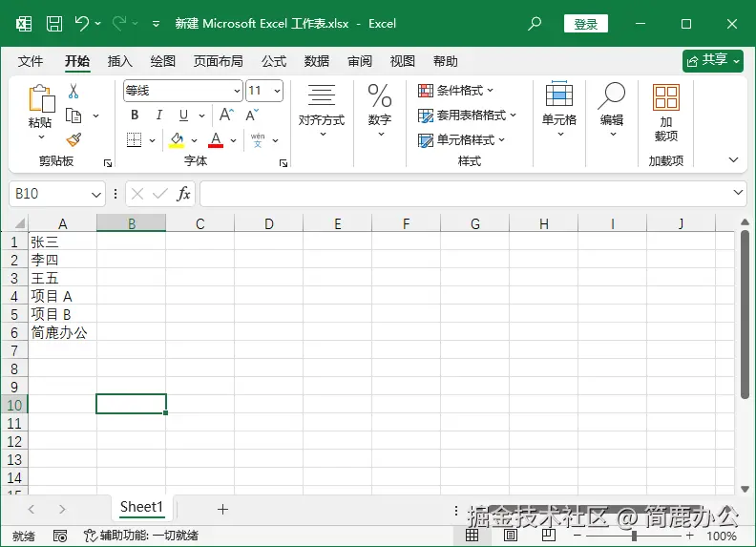Open the Font group dialog launcher
The width and height of the screenshot is (756, 547).
(283, 163)
